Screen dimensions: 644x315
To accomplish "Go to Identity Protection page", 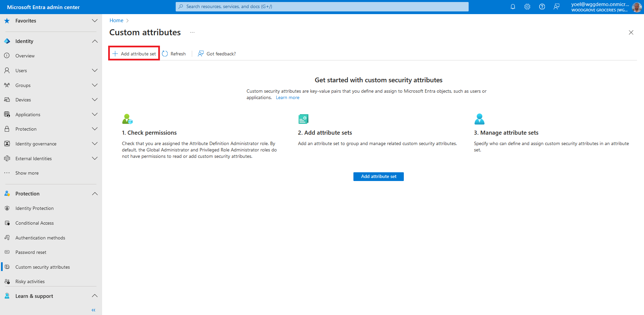I will point(35,208).
